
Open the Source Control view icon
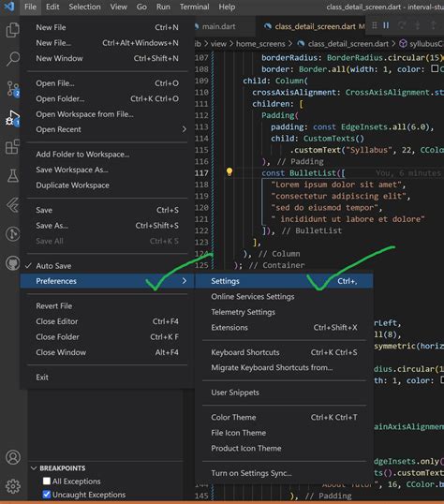click(13, 89)
